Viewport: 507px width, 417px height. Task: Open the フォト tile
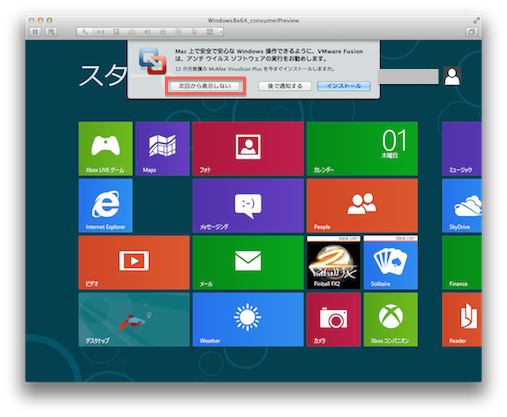coord(248,149)
